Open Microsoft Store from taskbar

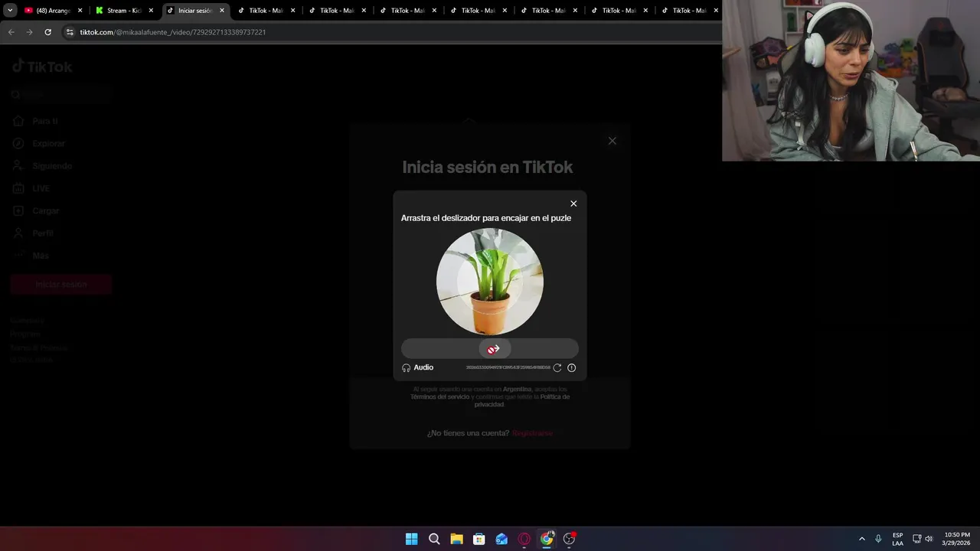pos(479,539)
